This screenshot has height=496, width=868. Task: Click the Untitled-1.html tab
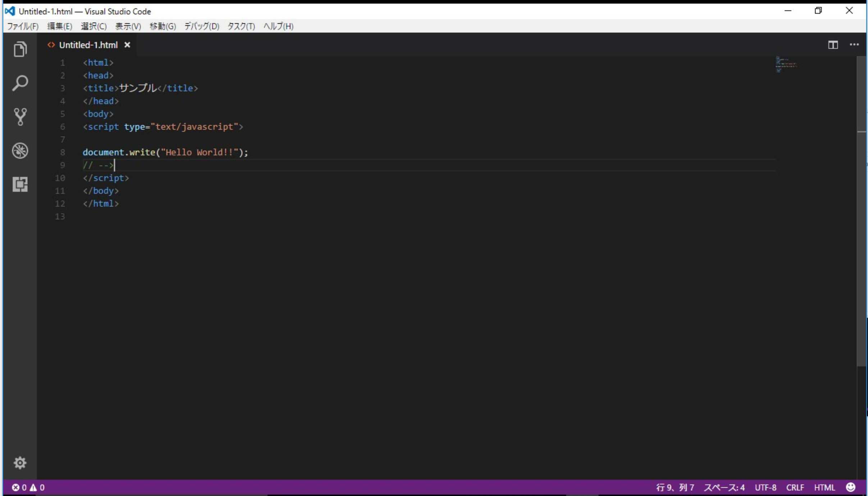(x=88, y=45)
